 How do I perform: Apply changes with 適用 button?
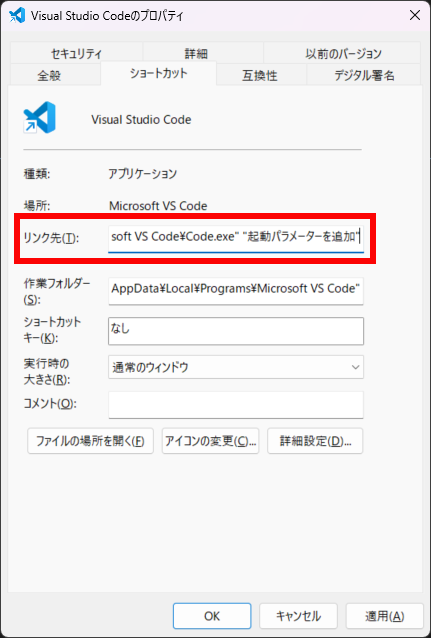[x=385, y=616]
